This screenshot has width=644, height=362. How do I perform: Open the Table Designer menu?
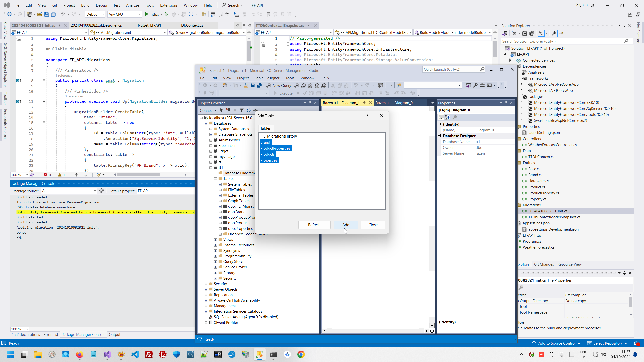[267, 78]
